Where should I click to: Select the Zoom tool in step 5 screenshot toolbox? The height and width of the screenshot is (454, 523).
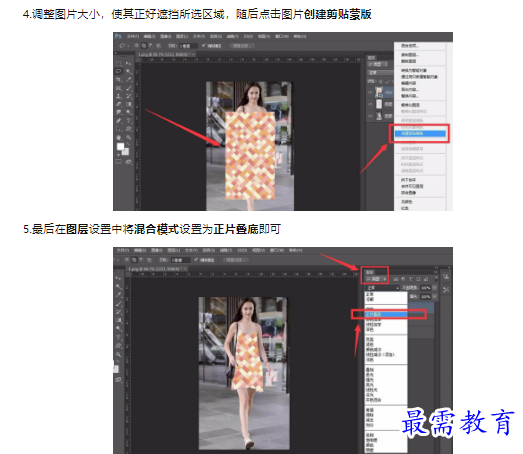[x=118, y=355]
